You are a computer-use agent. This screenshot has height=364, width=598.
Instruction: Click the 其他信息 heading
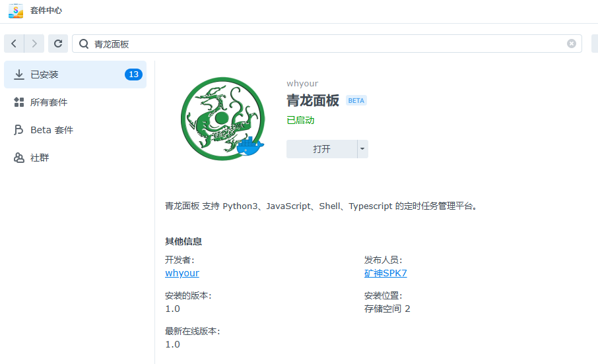coord(183,241)
